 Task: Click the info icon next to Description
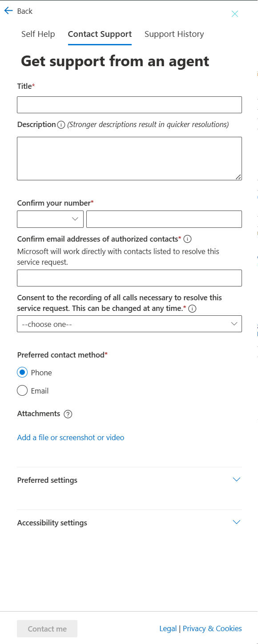[61, 125]
